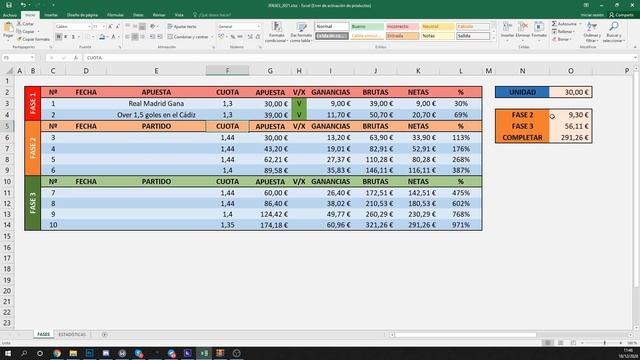Click the percent style icon
The image size is (640, 360).
pos(232,37)
